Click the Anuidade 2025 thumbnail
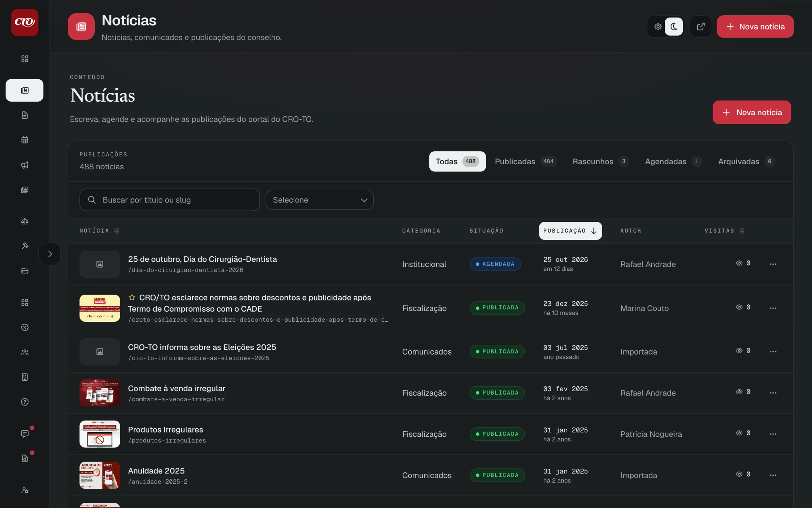 [x=99, y=475]
